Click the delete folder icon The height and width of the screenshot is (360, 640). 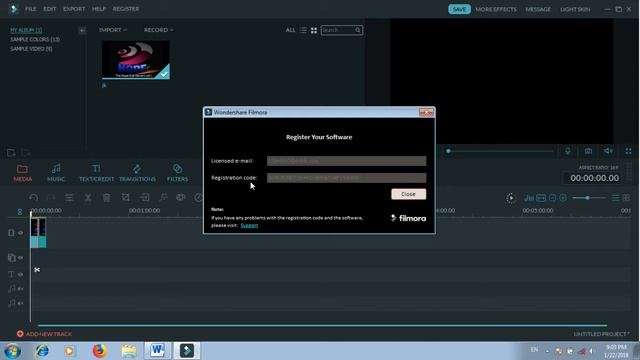pos(26,153)
